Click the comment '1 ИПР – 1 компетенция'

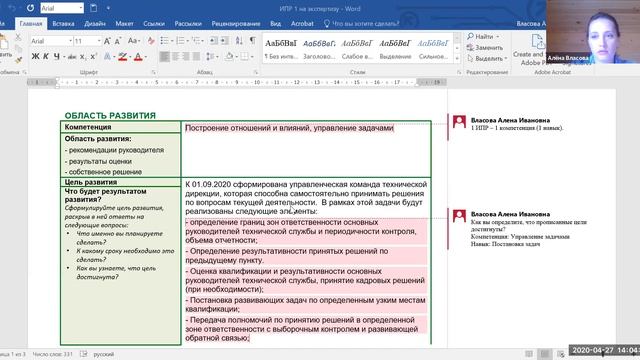tap(517, 128)
